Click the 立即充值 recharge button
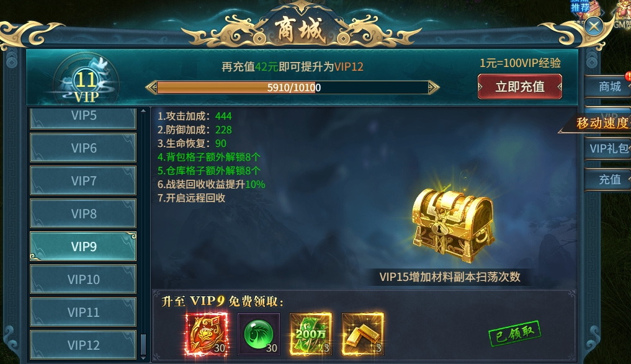Screen dimensions: 631x364 [x=519, y=86]
